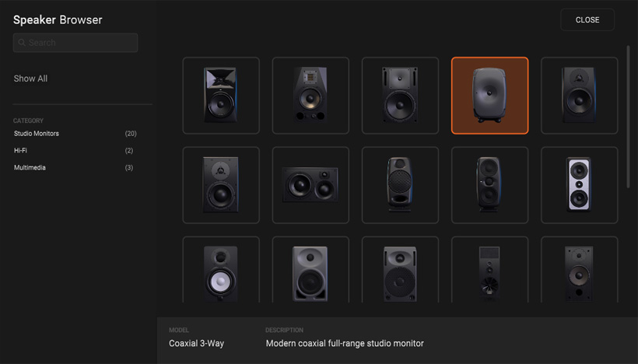Select the white-front dual woofer speaker
The width and height of the screenshot is (638, 364).
579,185
